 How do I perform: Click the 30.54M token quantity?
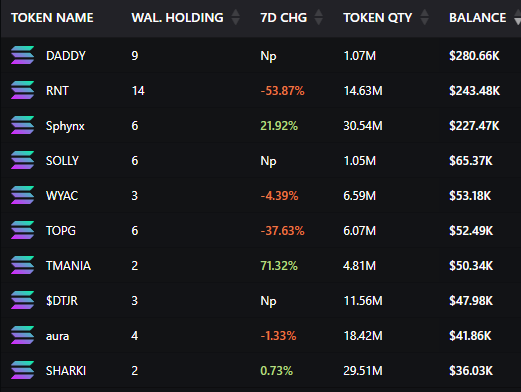click(363, 126)
